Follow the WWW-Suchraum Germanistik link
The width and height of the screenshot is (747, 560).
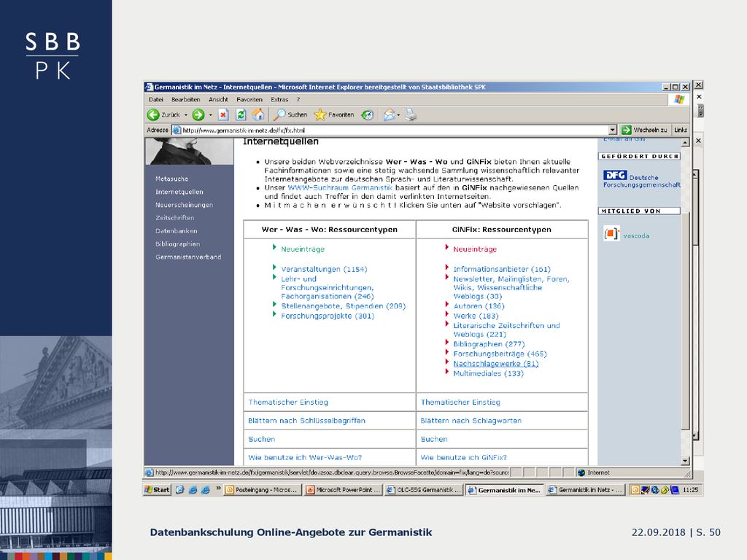tap(340, 187)
